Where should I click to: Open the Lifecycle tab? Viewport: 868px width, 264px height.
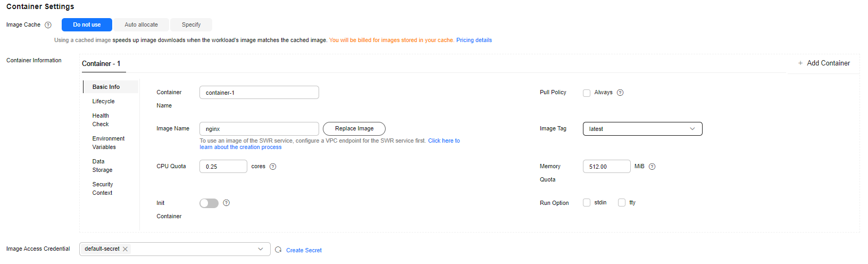[x=104, y=101]
